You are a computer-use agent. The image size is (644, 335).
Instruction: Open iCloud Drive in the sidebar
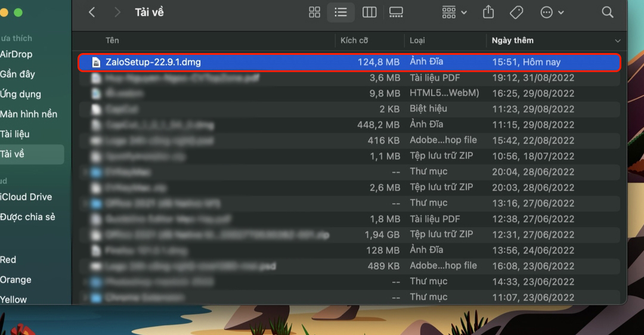(x=26, y=197)
